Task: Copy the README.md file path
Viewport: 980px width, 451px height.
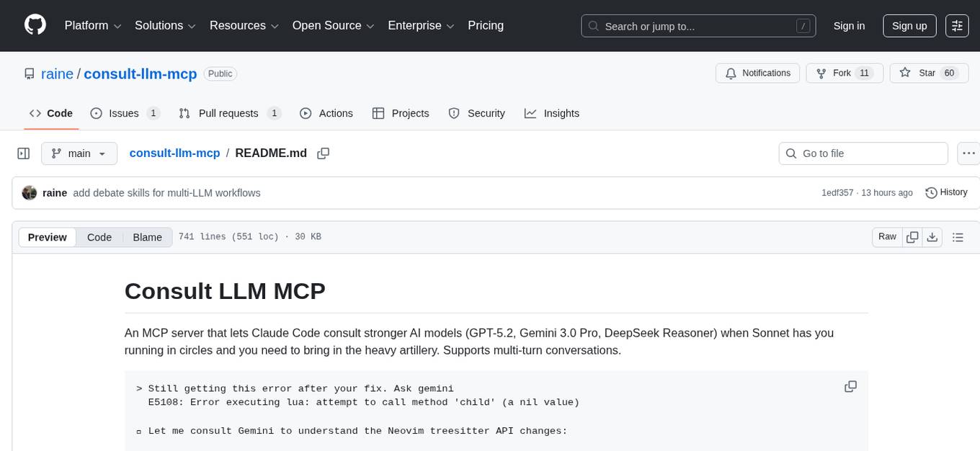Action: (x=323, y=153)
